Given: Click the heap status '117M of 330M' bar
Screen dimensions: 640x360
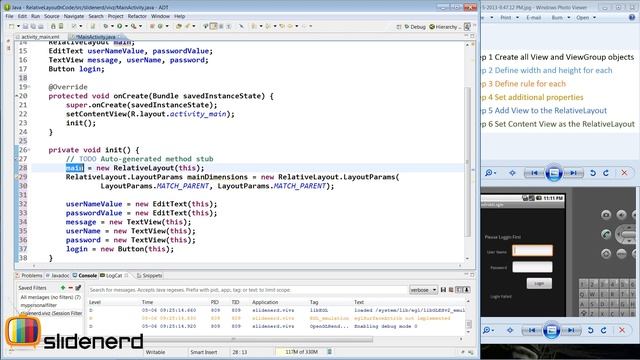Looking at the screenshot, I should click(301, 352).
